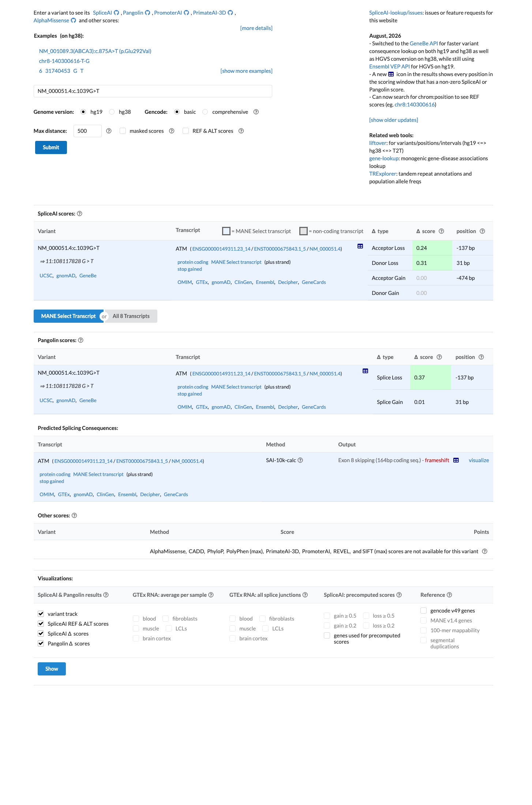Load example chr8-140300616-T-G
The image size is (532, 805).
64,61
